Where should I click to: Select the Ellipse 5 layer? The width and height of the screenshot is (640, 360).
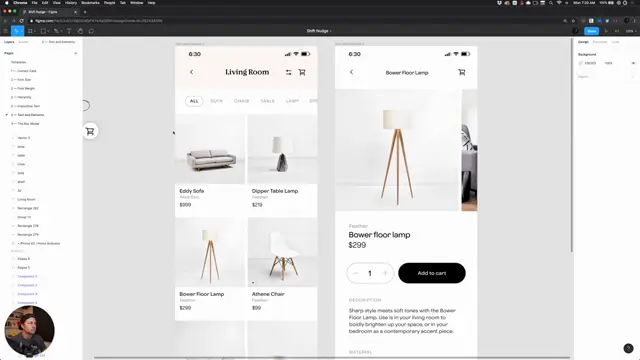click(x=24, y=268)
